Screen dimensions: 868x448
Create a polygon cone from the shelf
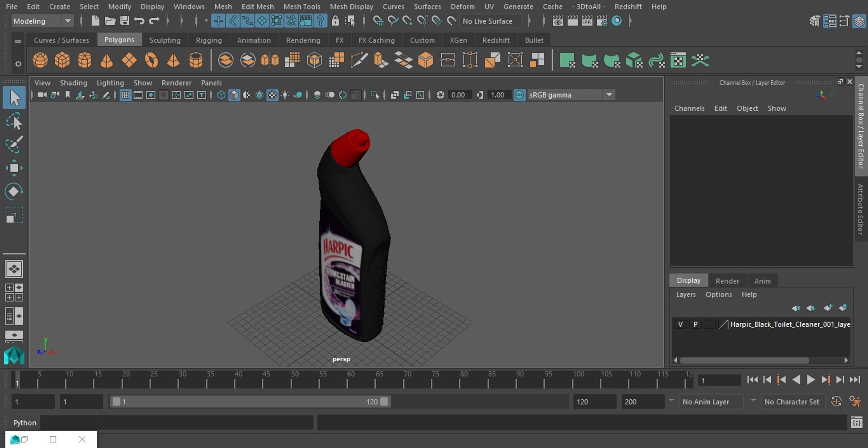[x=107, y=60]
